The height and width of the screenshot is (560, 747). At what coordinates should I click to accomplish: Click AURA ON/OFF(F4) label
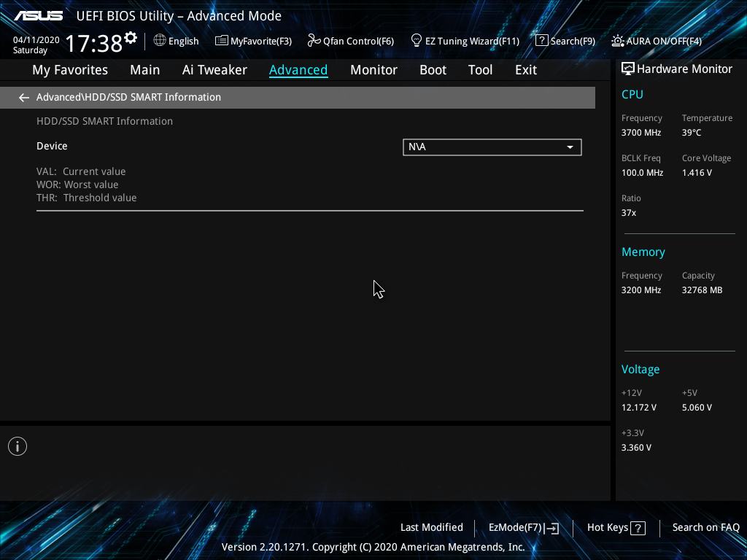(x=664, y=41)
